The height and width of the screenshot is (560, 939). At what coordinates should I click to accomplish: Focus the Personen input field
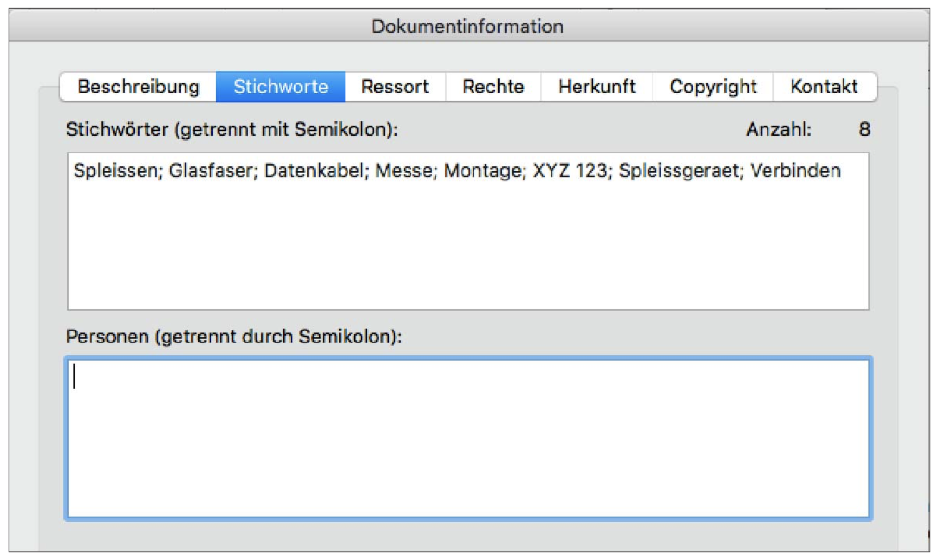[468, 439]
